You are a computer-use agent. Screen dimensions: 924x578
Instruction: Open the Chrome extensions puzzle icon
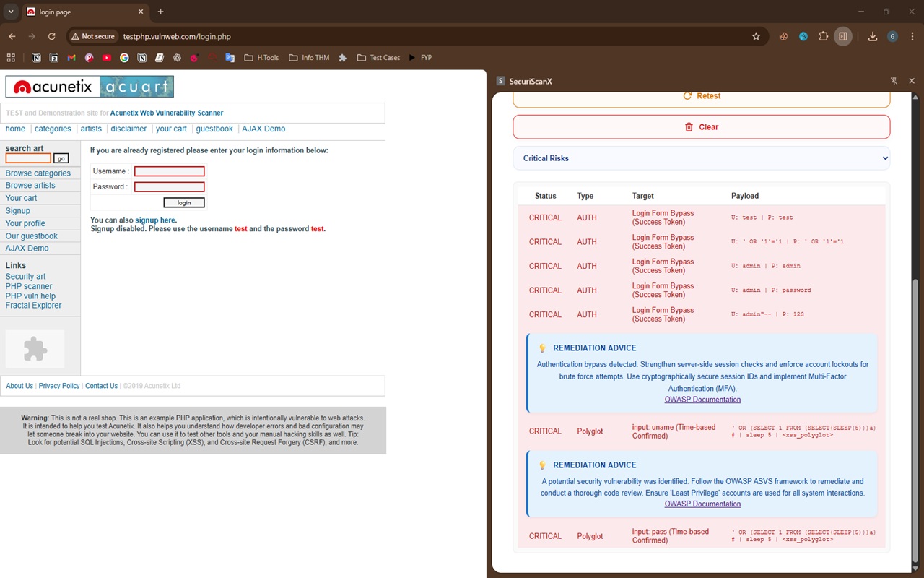(x=823, y=36)
